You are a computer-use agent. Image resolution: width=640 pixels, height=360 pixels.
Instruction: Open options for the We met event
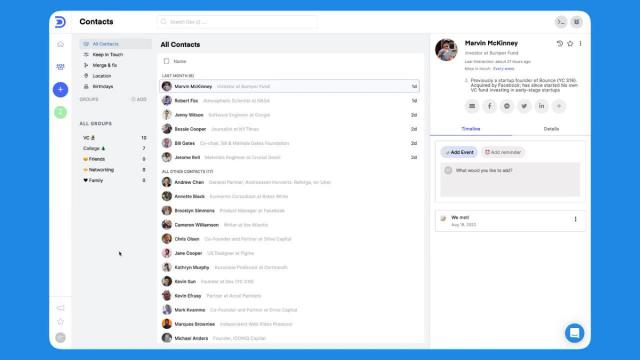[576, 219]
